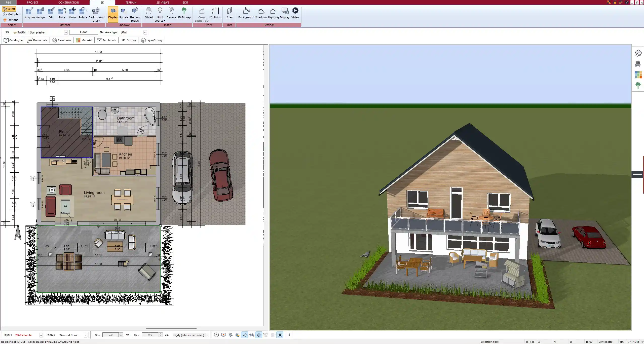Open the Shadow brush tool
The image size is (644, 344).
(135, 14)
